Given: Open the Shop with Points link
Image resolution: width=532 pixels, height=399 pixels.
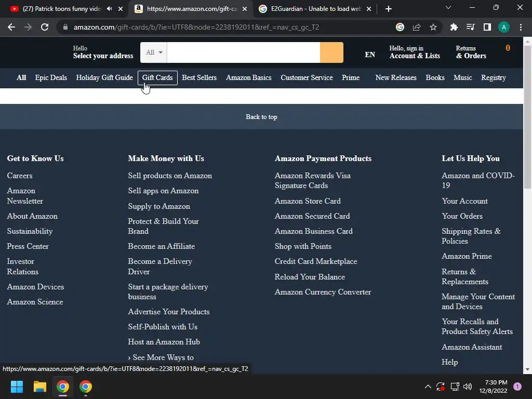Looking at the screenshot, I should coord(303,246).
